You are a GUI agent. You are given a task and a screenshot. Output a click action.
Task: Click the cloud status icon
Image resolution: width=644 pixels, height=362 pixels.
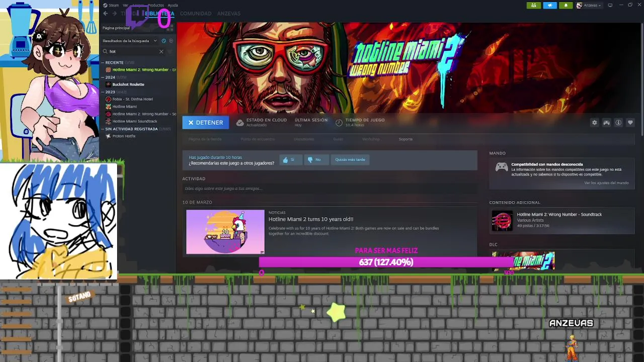pyautogui.click(x=240, y=123)
